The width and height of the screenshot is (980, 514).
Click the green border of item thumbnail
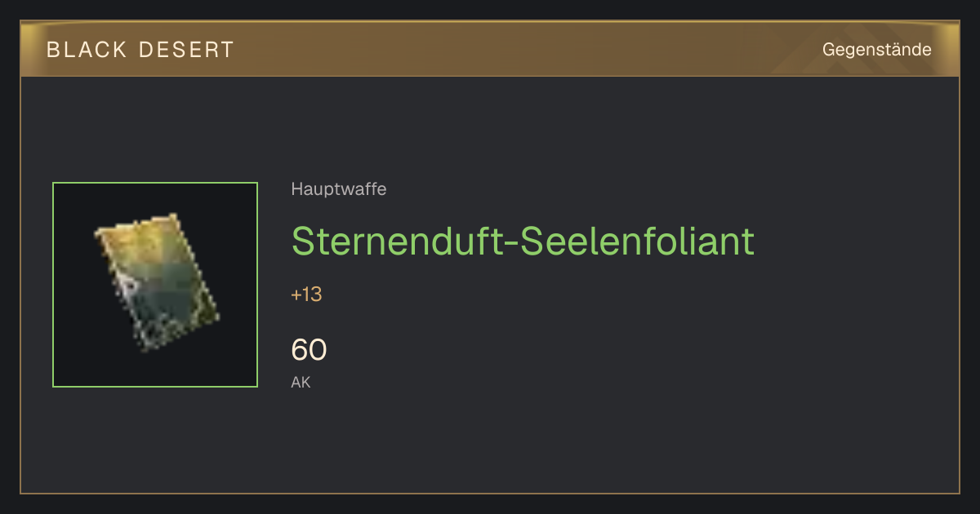point(53,285)
